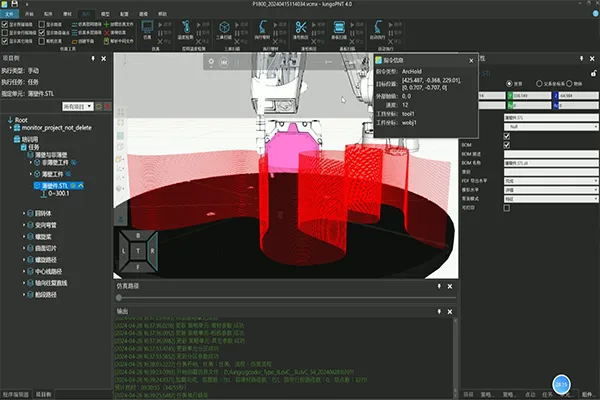
Task: Toggle the unchecked first-column middle-row ribbon checkbox
Action: pos(5,33)
